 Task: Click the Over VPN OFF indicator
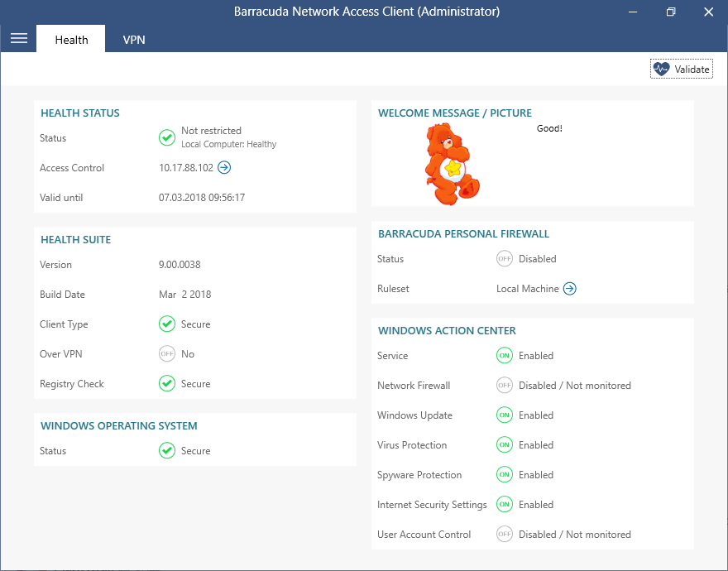166,353
